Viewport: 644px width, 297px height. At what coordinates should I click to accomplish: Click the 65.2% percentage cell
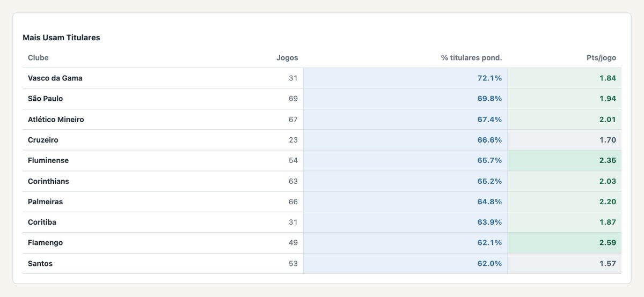click(405, 181)
